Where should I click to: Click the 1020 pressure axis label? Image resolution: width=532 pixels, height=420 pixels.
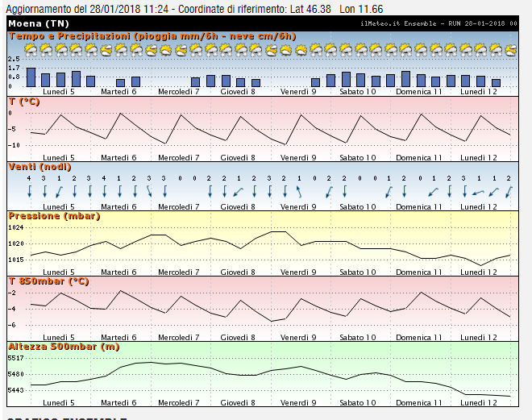tap(15, 243)
